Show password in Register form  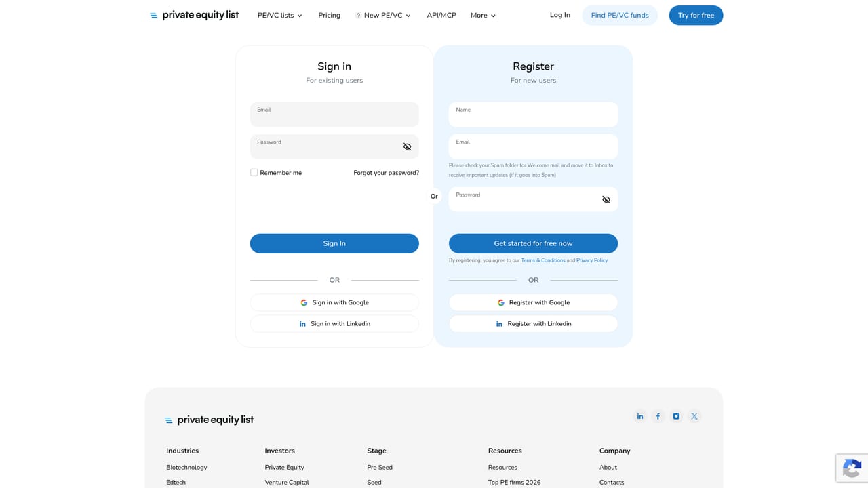pyautogui.click(x=606, y=199)
